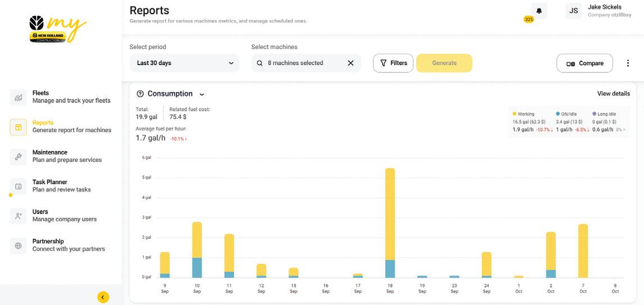Click the Users person icon

pos(18,216)
